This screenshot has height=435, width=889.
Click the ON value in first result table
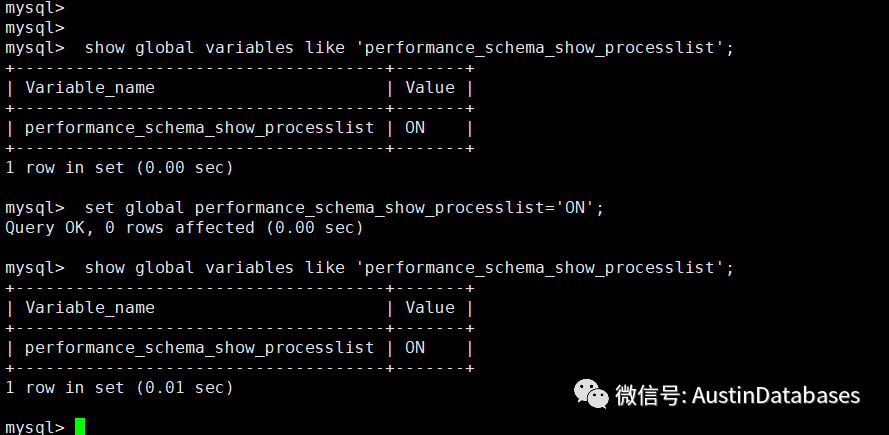415,128
